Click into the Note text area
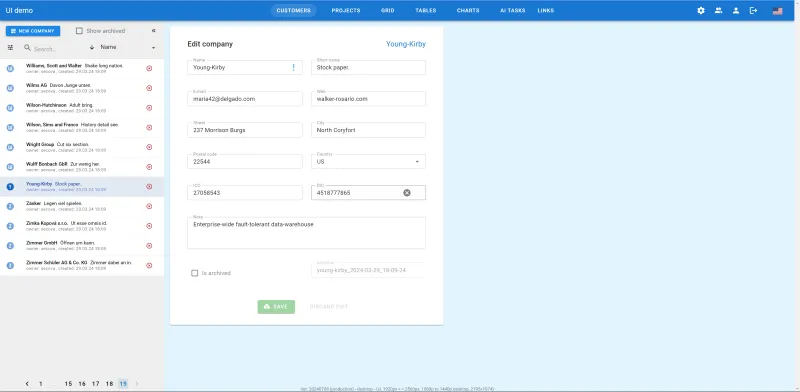Screen dimensions: 800x392 (x=307, y=233)
